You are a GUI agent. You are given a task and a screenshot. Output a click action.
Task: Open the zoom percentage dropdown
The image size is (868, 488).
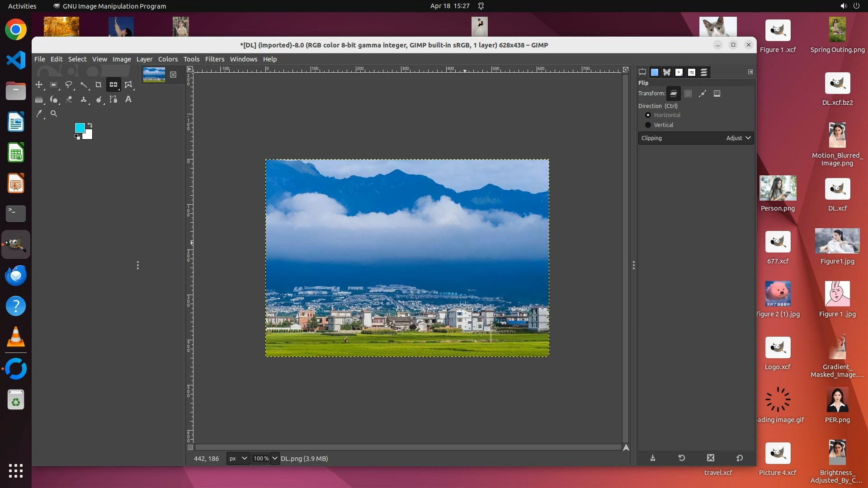(274, 458)
